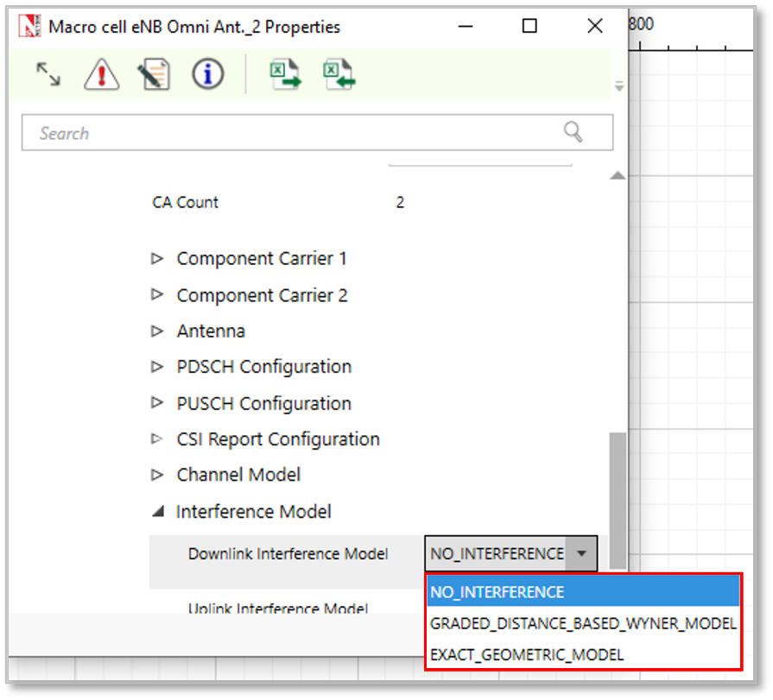The image size is (773, 700).
Task: Click the vertical scrollbar thumb
Action: click(618, 499)
